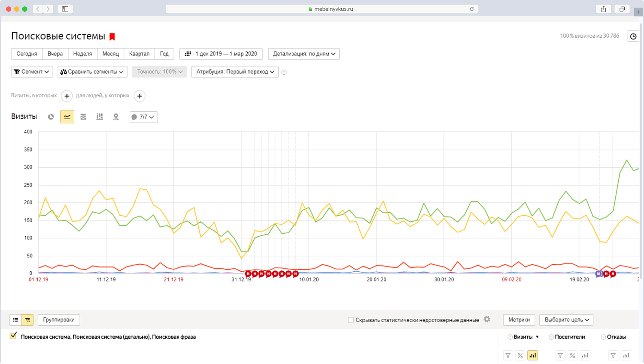Open the report history clock icon
Image resolution: width=644 pixels, height=364 pixels.
[x=633, y=37]
